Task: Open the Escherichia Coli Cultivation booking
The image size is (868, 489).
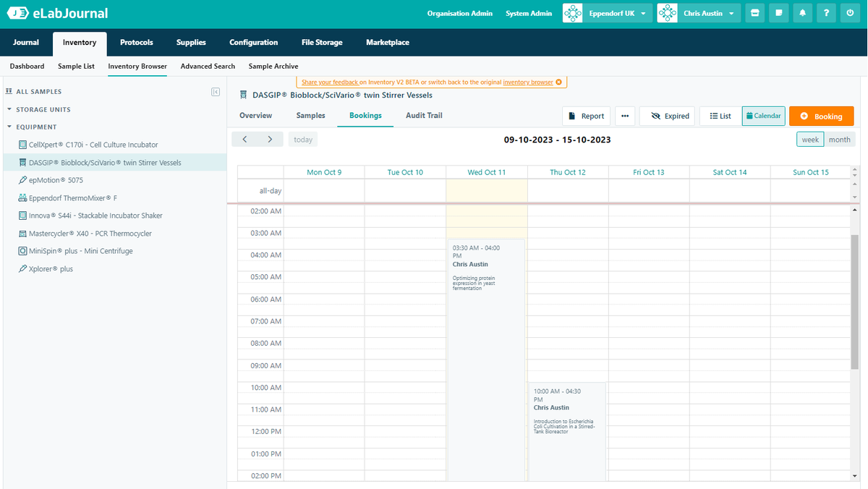Action: click(567, 431)
